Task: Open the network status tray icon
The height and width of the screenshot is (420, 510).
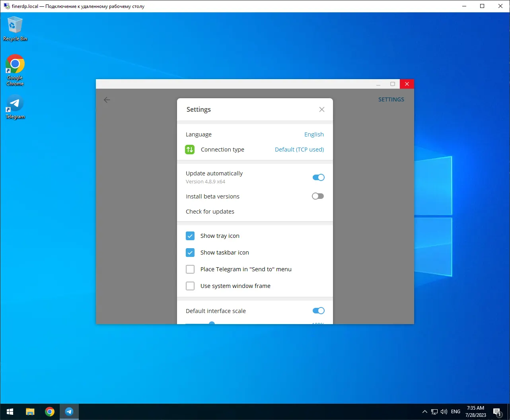Action: point(434,412)
